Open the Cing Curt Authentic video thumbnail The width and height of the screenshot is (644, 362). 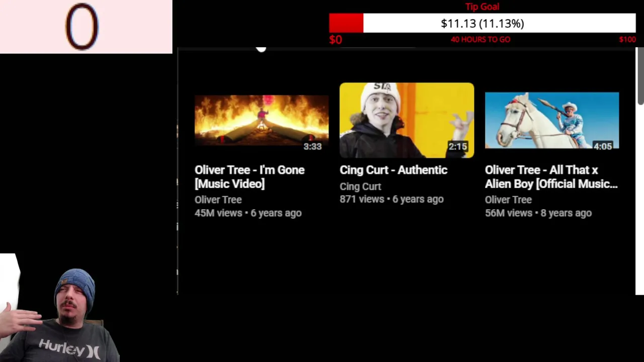[407, 120]
